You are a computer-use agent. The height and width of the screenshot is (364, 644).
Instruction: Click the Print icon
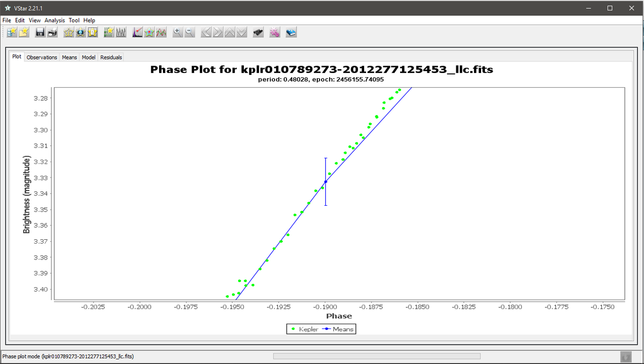click(x=52, y=32)
